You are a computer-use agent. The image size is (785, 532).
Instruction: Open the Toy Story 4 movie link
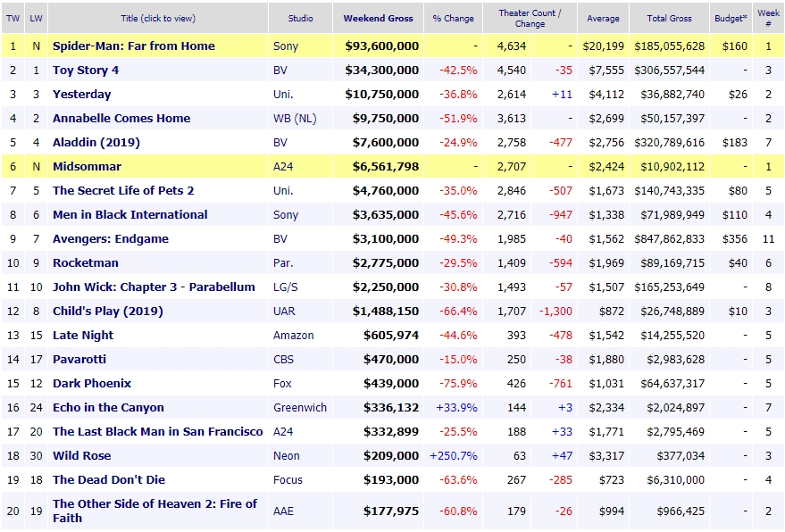click(86, 70)
